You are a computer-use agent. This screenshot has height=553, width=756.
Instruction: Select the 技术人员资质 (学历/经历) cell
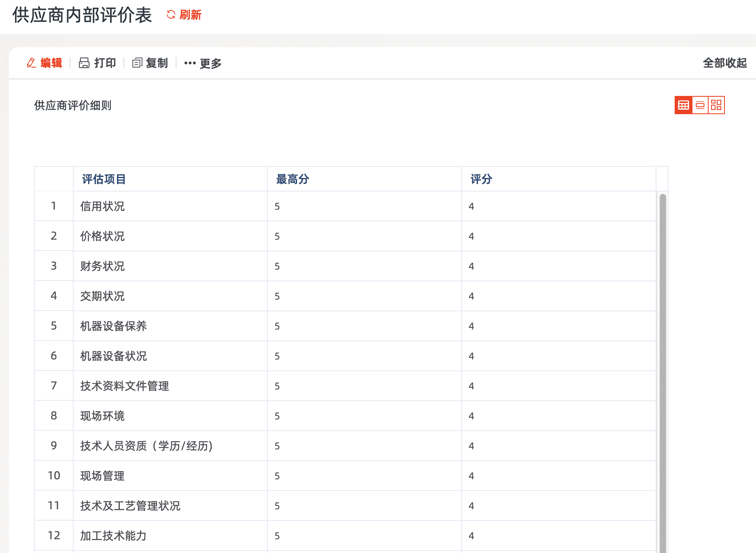coord(170,446)
